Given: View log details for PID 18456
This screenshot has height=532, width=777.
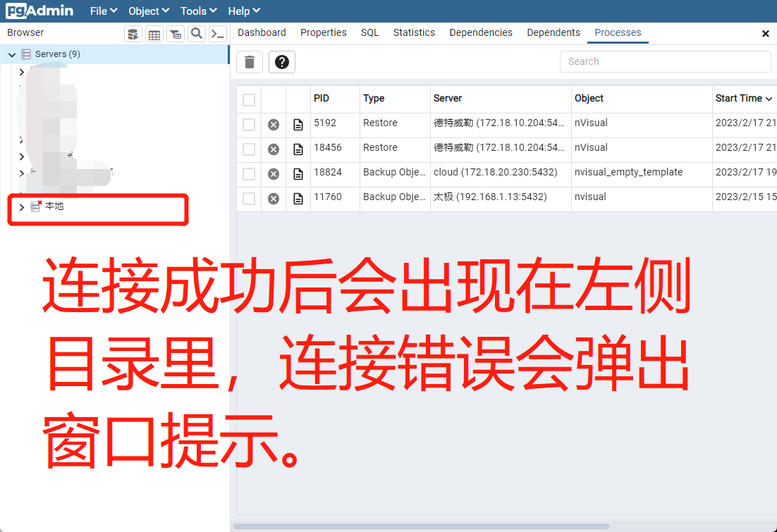Looking at the screenshot, I should (298, 149).
